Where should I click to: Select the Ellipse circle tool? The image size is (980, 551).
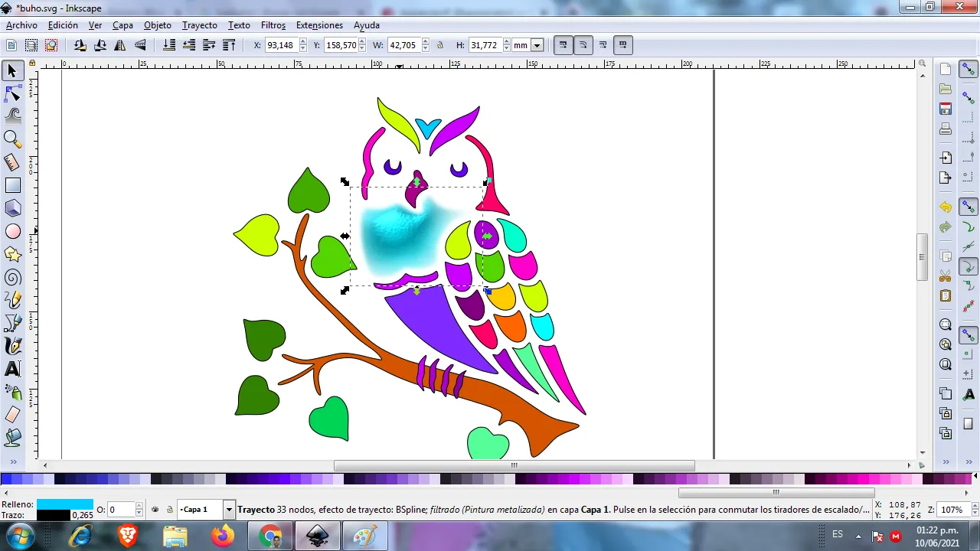tap(12, 231)
